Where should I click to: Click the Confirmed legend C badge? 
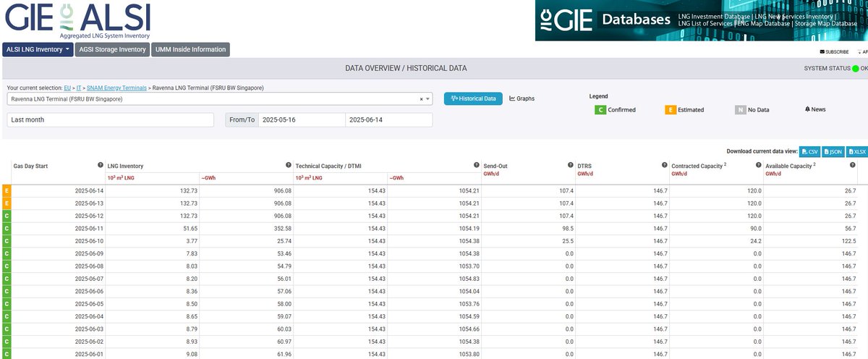[600, 110]
